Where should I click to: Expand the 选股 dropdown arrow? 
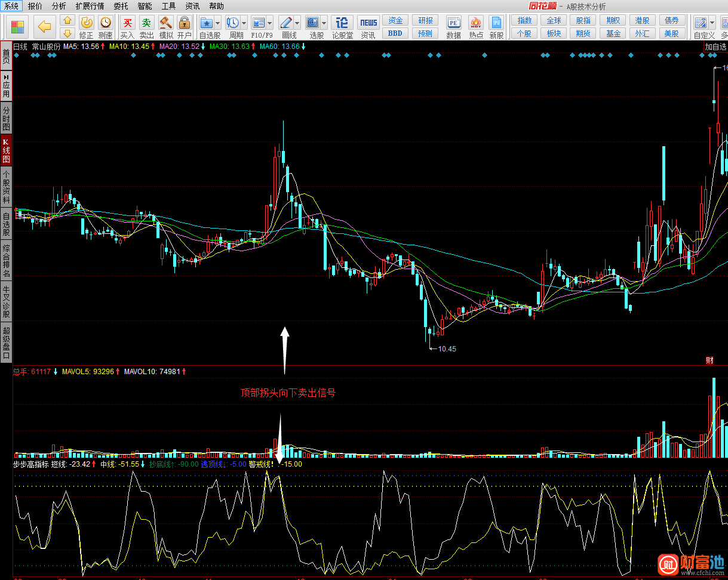(324, 23)
